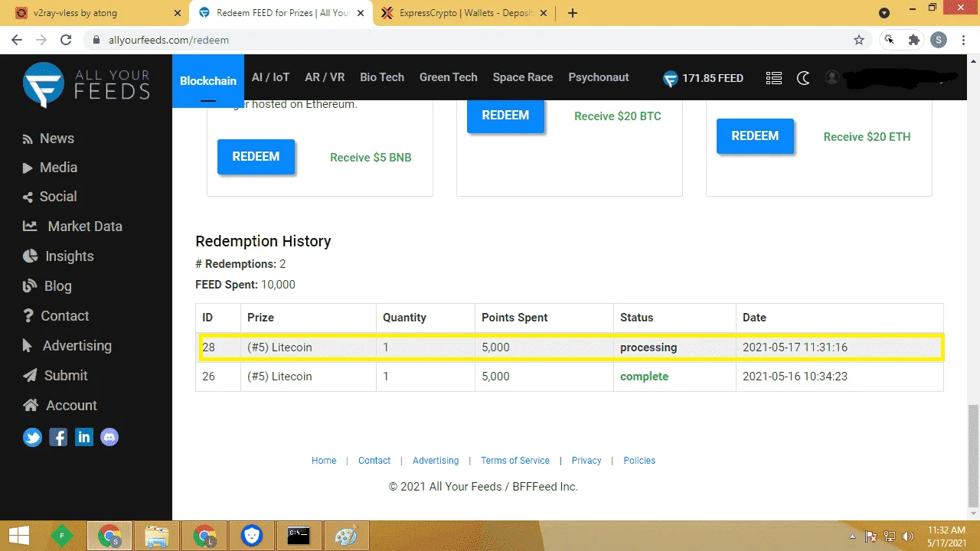Click the All Your Feeds logo

point(86,85)
